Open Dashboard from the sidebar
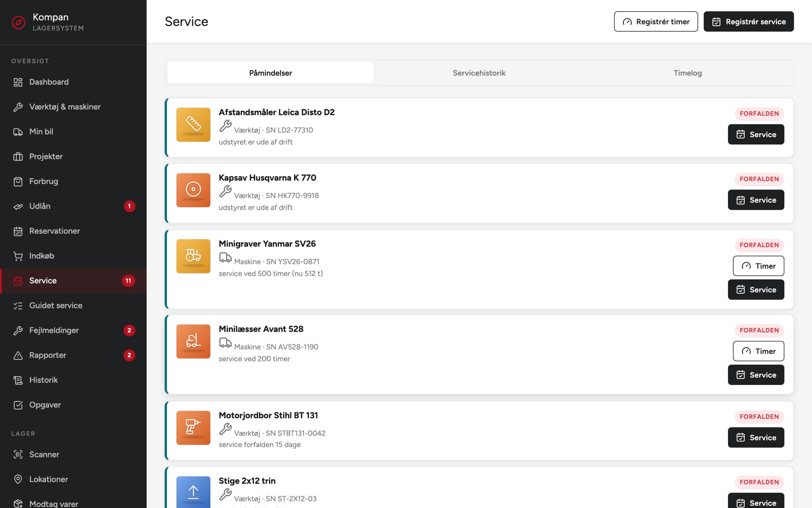Viewport: 812px width, 508px height. 73,82
